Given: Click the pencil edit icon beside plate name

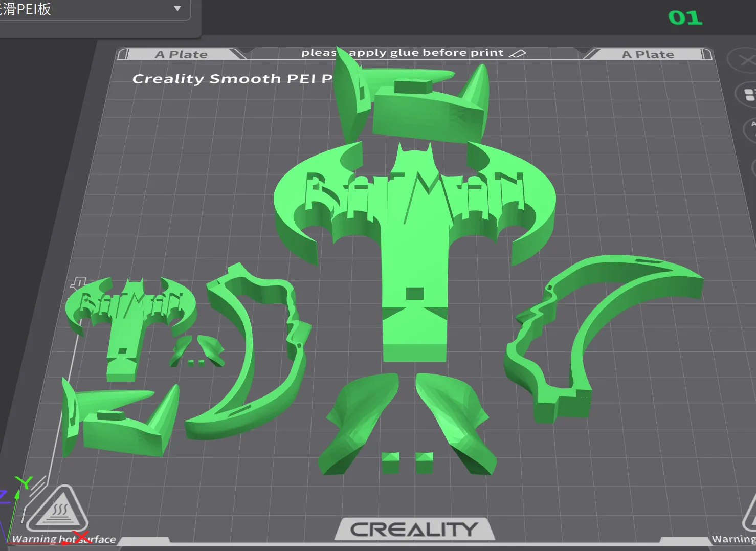Looking at the screenshot, I should click(518, 53).
